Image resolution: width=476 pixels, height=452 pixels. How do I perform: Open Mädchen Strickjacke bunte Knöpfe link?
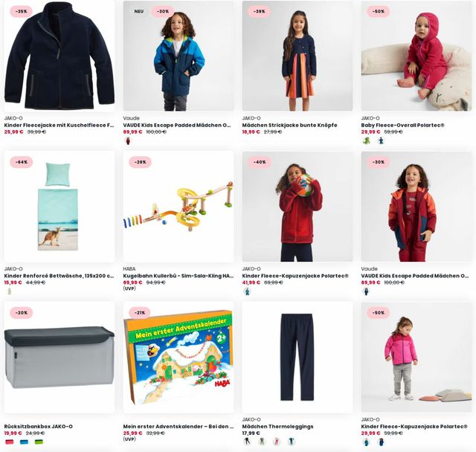[x=289, y=125]
